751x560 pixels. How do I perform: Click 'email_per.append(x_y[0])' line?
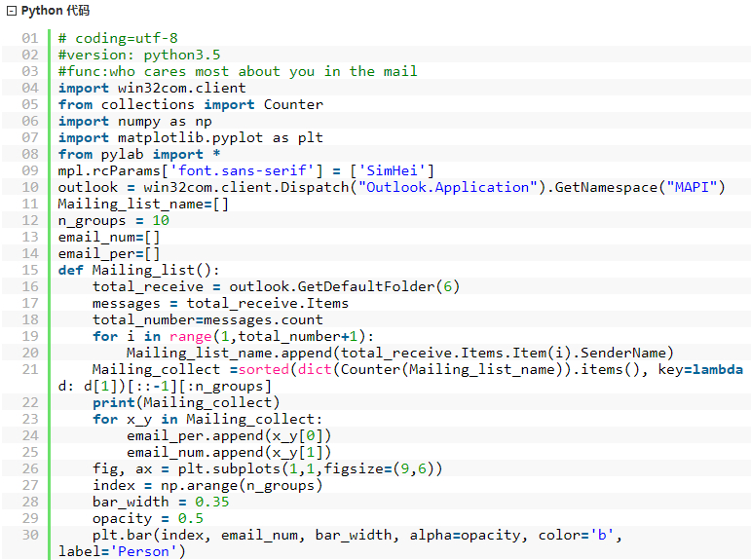tap(229, 436)
